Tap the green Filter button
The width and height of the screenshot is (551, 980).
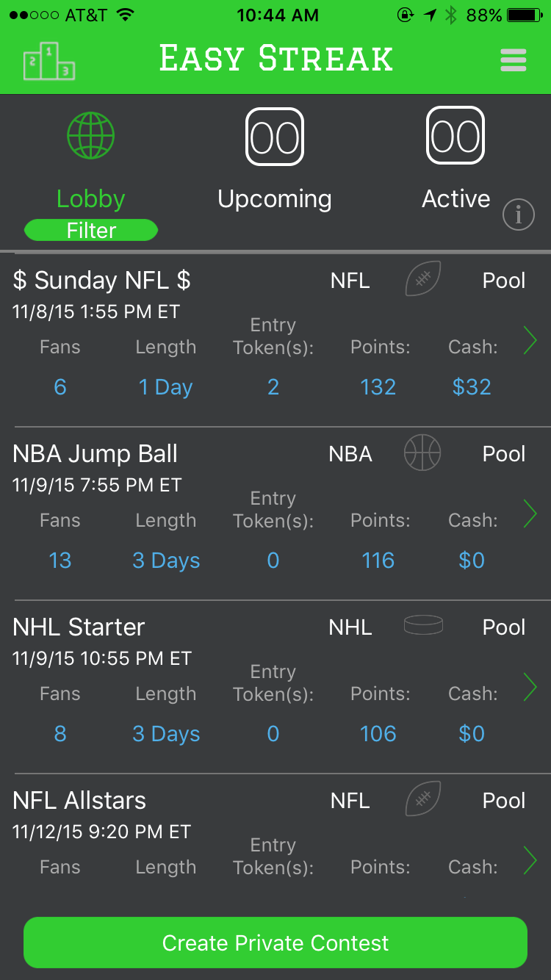coord(91,231)
